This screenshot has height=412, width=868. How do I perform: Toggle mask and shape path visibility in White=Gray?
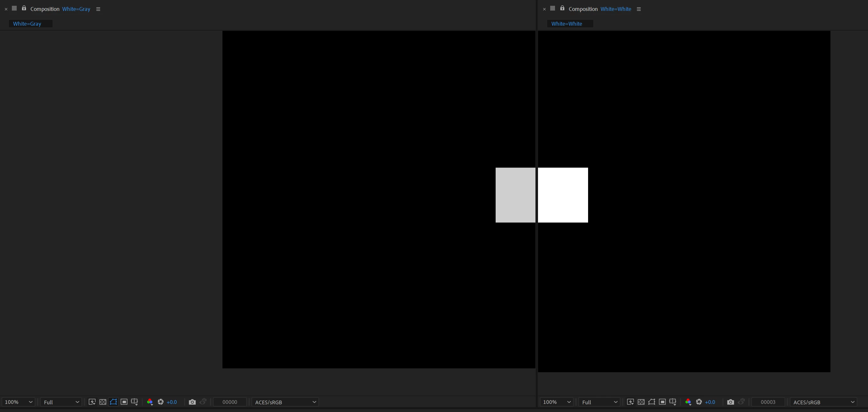pos(114,402)
